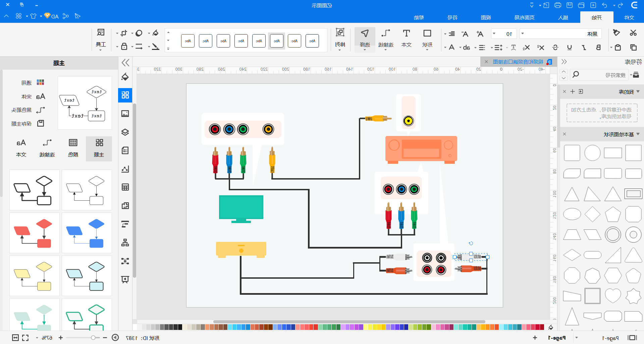Toggle fullscreen mode in the status bar

(25, 338)
